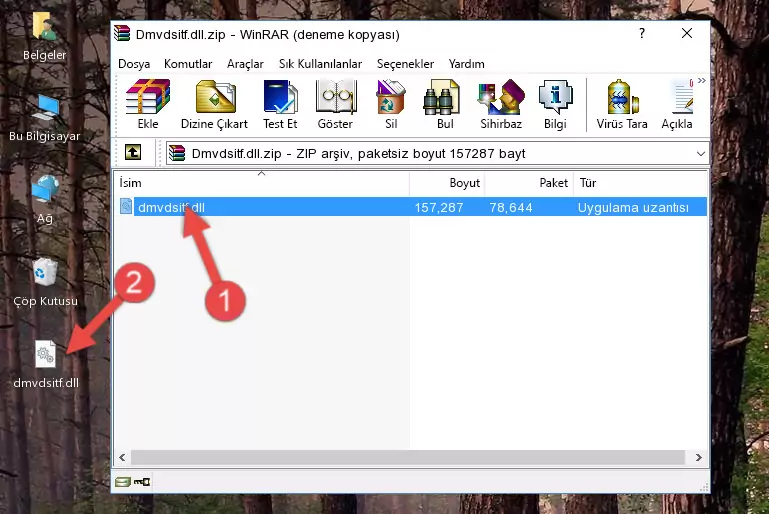The image size is (769, 514).
Task: Click the dmvdsitf.dll file icon in list
Action: click(126, 206)
